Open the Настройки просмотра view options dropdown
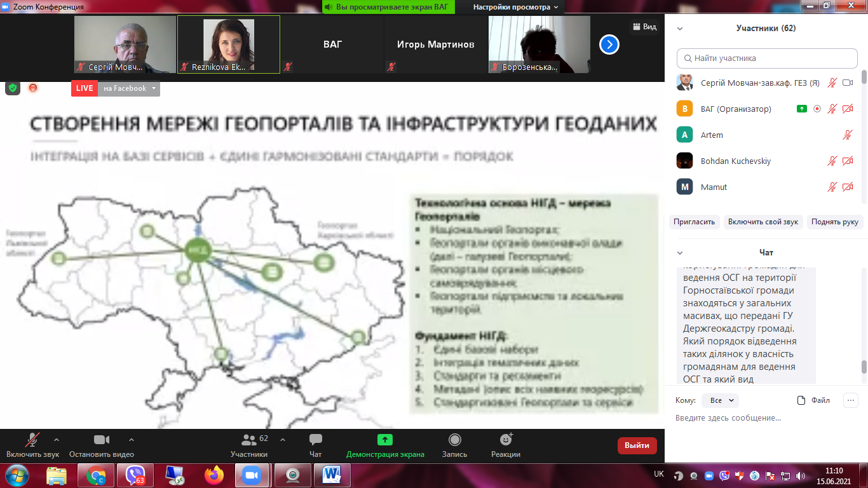868x488 pixels. click(x=515, y=7)
